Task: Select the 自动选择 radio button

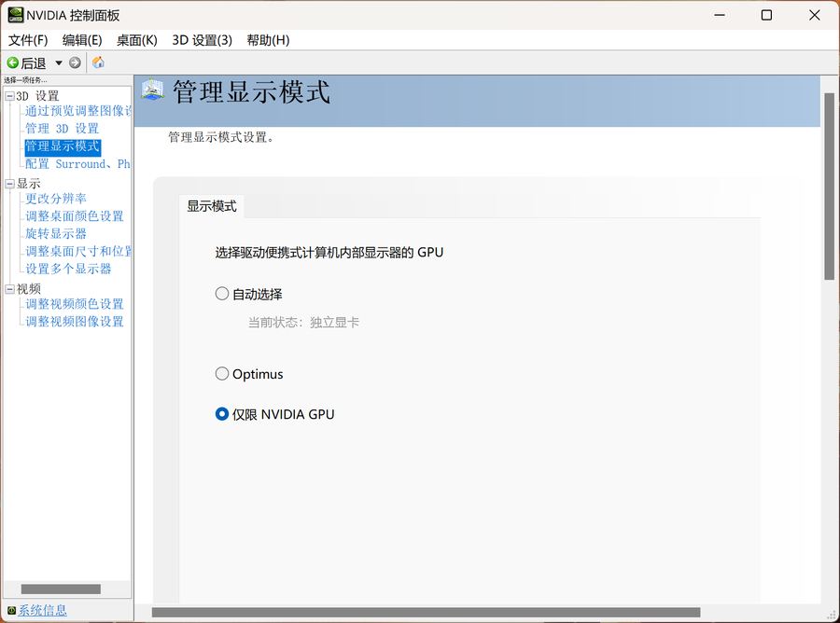Action: [x=222, y=293]
